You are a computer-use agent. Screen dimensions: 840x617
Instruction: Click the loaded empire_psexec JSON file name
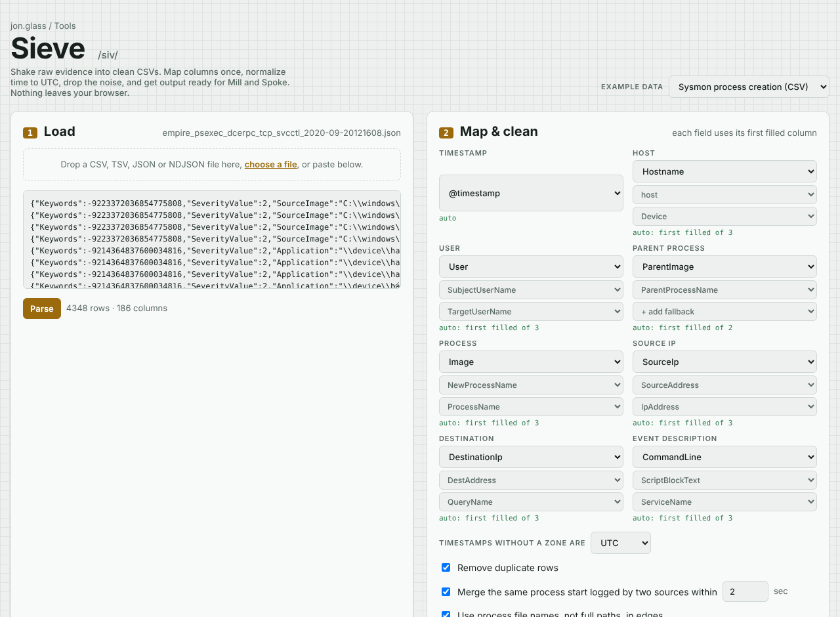point(282,133)
